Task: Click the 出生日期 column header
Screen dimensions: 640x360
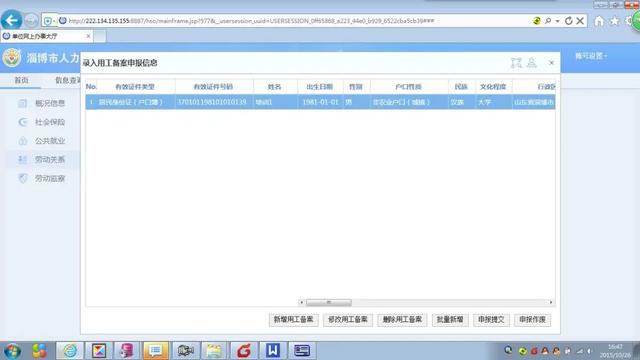Action: [320, 87]
